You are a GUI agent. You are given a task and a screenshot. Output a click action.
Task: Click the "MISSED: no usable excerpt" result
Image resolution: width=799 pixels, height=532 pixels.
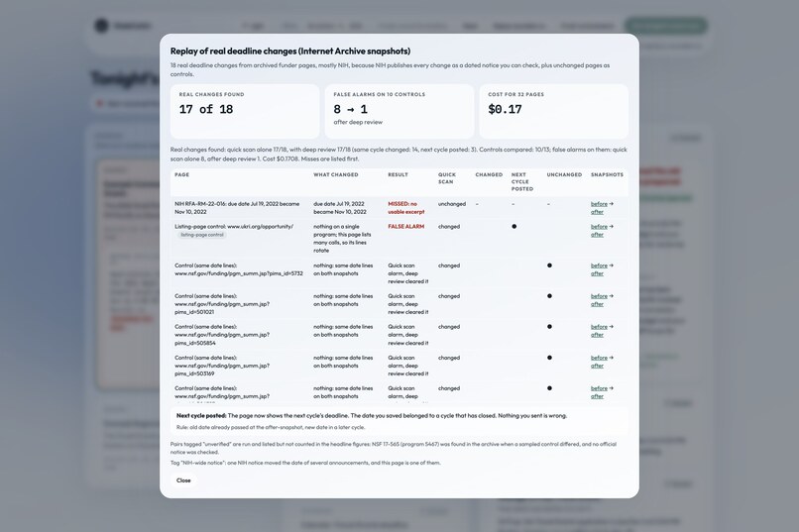coord(406,208)
